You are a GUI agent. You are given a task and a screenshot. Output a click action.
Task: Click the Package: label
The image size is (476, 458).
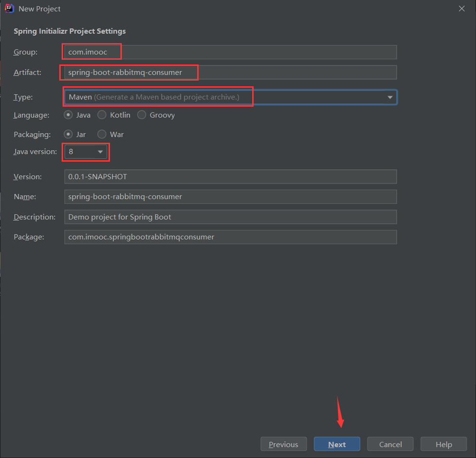coord(29,237)
